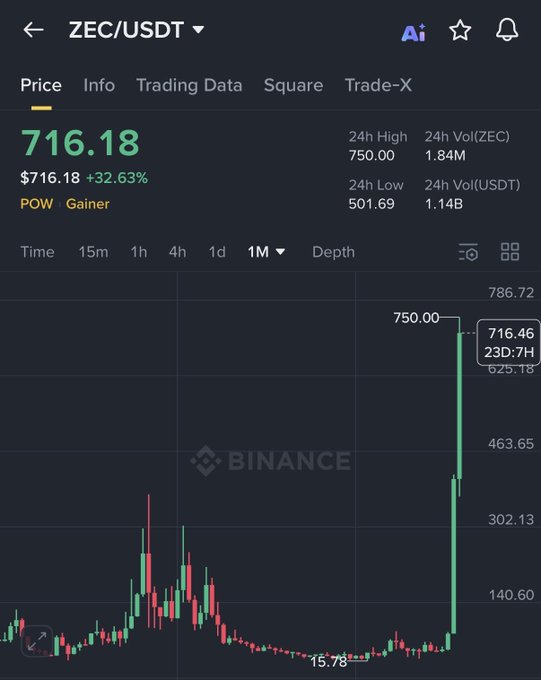The image size is (541, 680).
Task: Tap the POW category tag
Action: click(x=36, y=204)
